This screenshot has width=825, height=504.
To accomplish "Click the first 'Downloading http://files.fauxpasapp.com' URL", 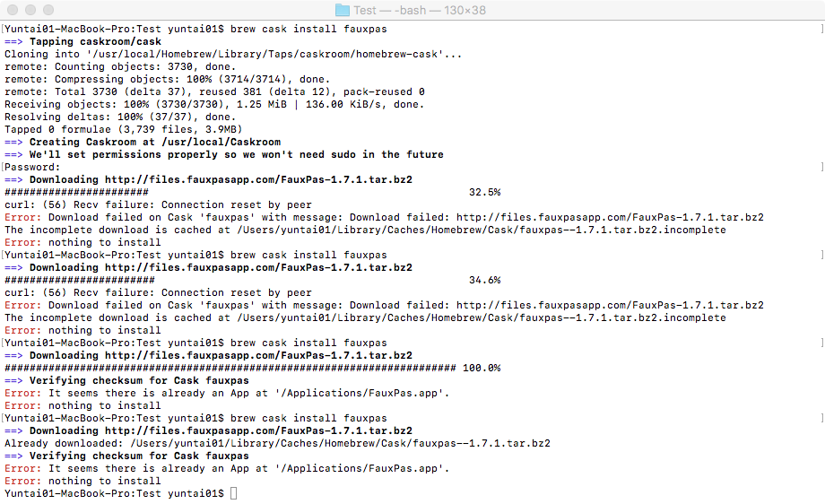I will (258, 180).
